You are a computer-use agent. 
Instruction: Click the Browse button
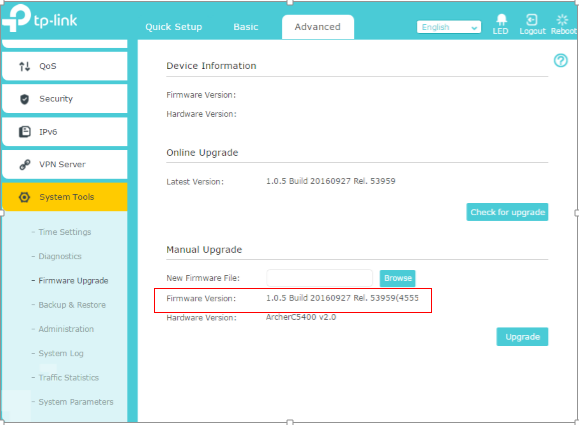pos(397,278)
